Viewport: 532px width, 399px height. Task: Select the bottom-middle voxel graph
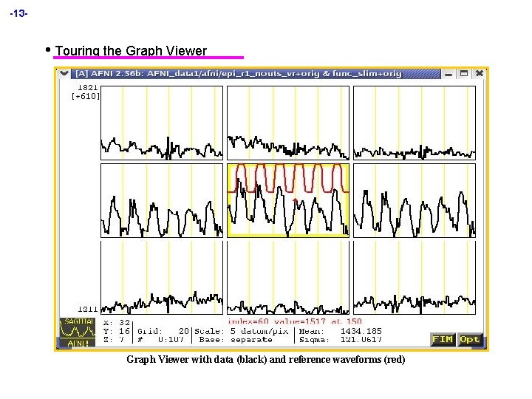(x=288, y=278)
